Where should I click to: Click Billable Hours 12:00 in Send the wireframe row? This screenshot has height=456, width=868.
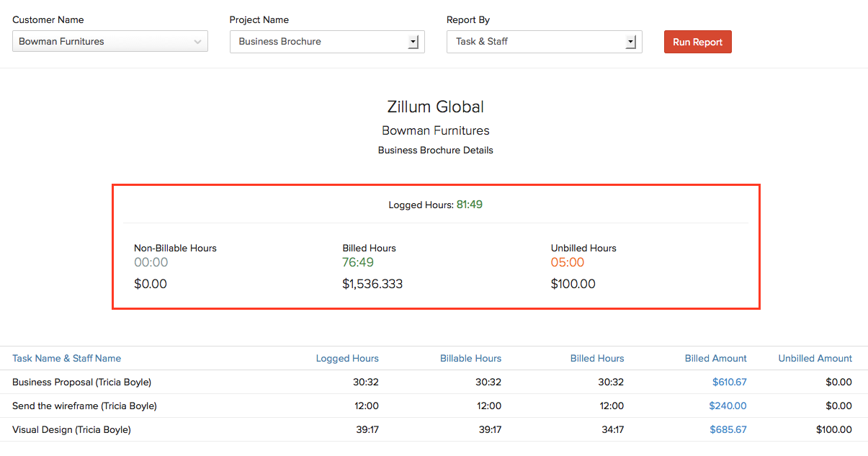pyautogui.click(x=489, y=406)
